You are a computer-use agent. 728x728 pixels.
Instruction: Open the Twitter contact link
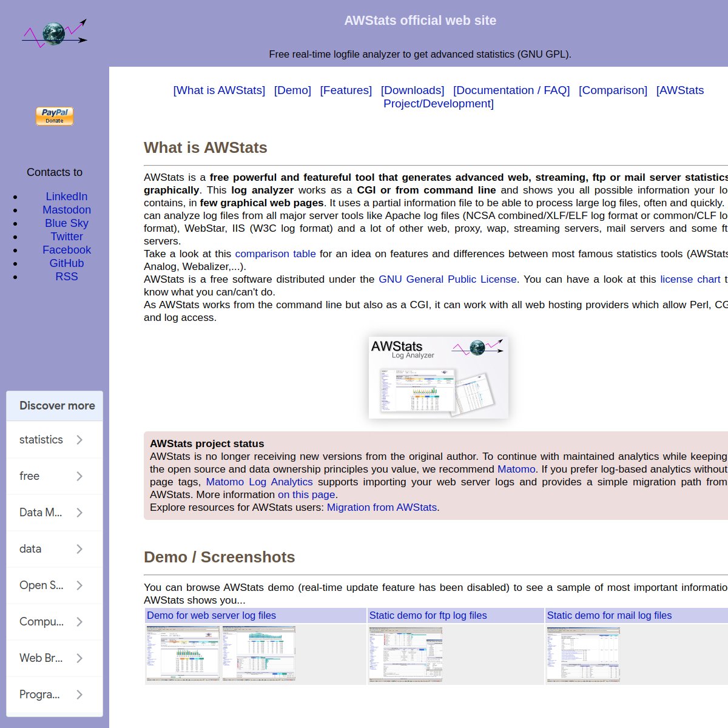[x=67, y=237]
